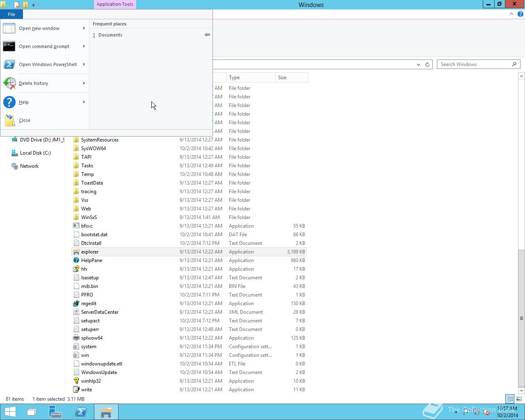
Task: Click the Local Disk (C:) drive icon
Action: pyautogui.click(x=14, y=153)
